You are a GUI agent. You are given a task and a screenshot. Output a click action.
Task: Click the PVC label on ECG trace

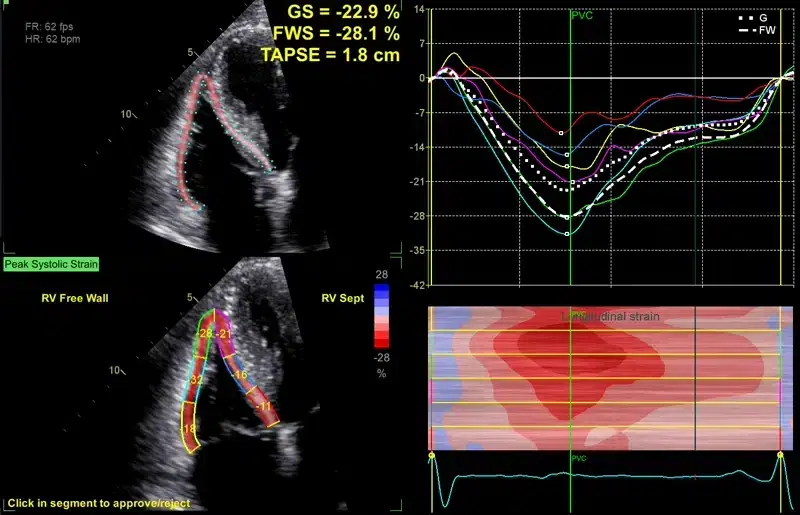click(x=578, y=459)
